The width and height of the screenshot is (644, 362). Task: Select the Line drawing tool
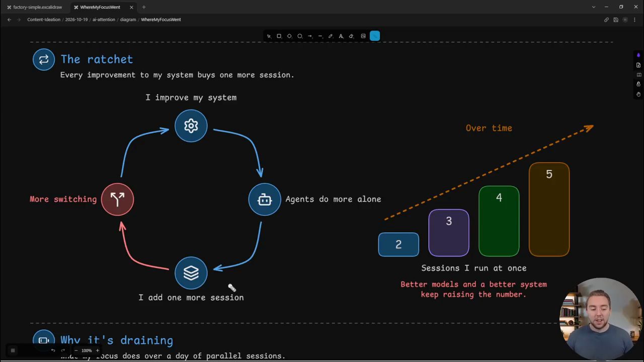pos(320,36)
